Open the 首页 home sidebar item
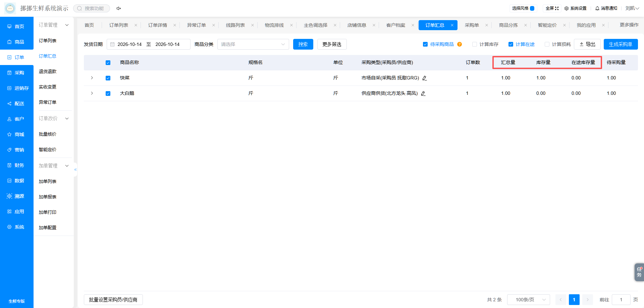 [17, 26]
